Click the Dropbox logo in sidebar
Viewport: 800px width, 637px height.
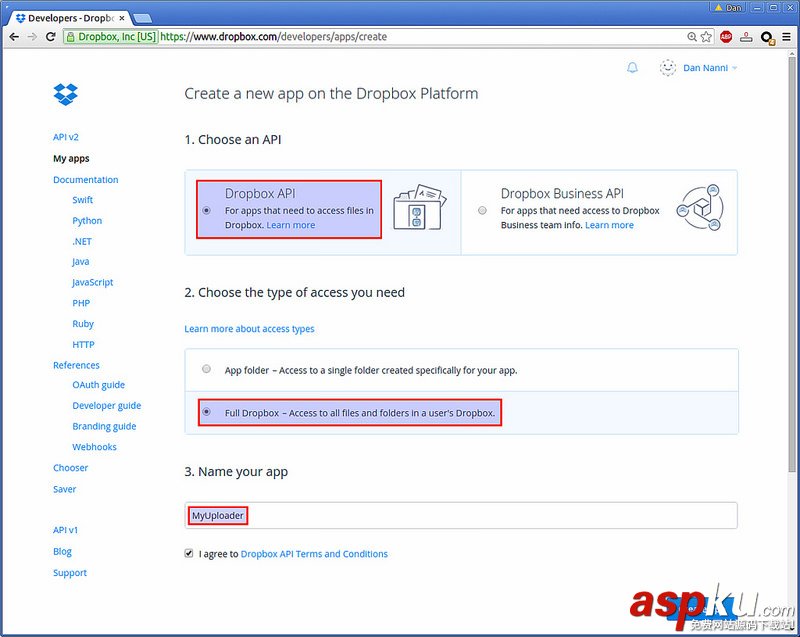click(65, 95)
